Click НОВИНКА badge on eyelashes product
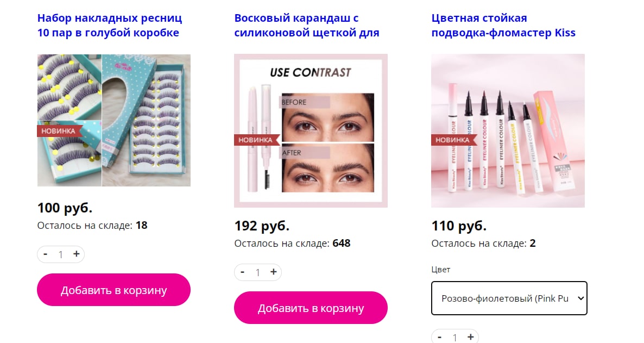This screenshot has width=644, height=343. point(59,131)
